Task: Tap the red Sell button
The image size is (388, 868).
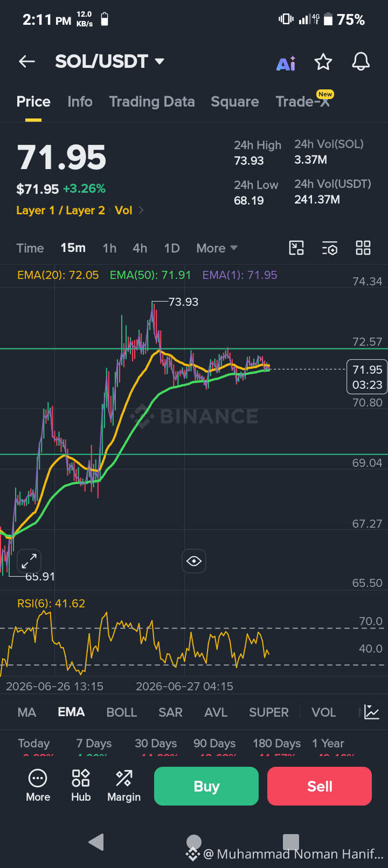Action: [320, 786]
